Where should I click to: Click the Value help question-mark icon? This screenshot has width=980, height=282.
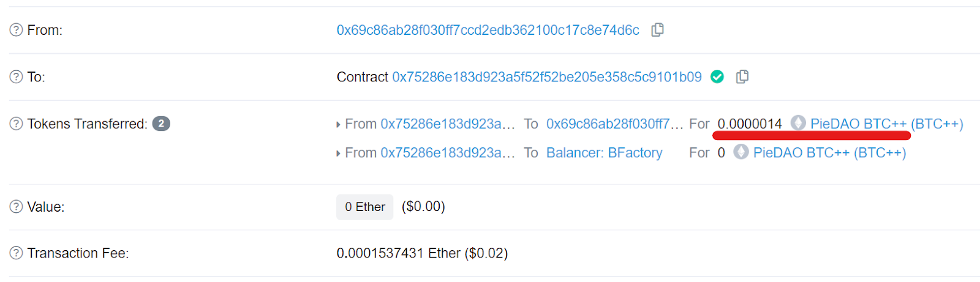(x=17, y=207)
